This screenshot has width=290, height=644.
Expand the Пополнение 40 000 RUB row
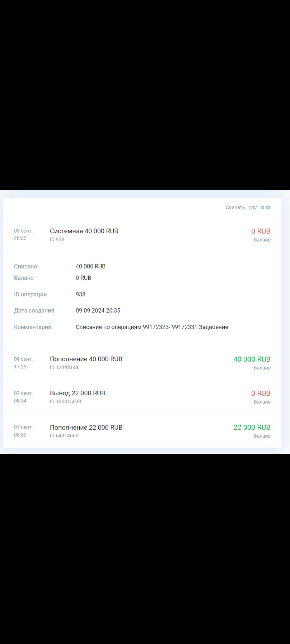tap(86, 359)
